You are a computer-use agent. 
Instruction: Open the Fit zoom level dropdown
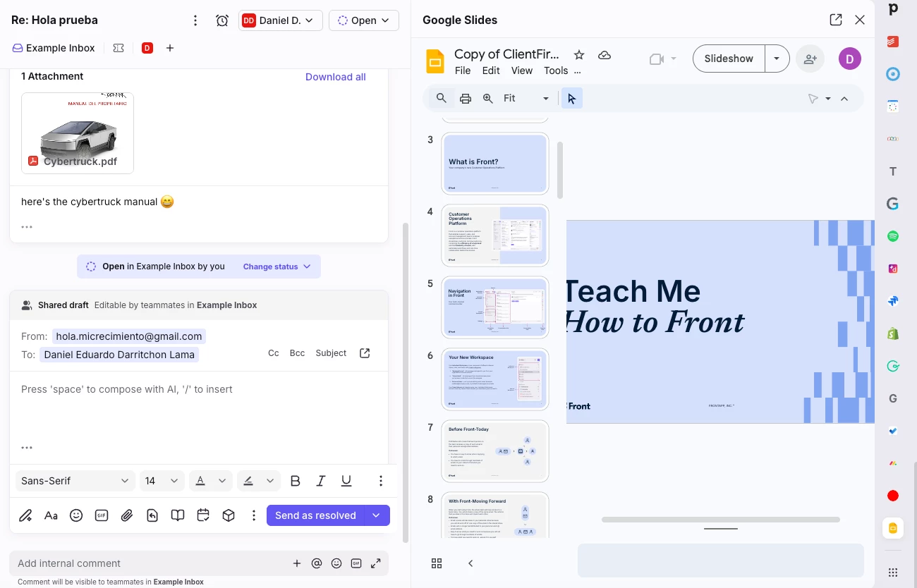(x=526, y=99)
